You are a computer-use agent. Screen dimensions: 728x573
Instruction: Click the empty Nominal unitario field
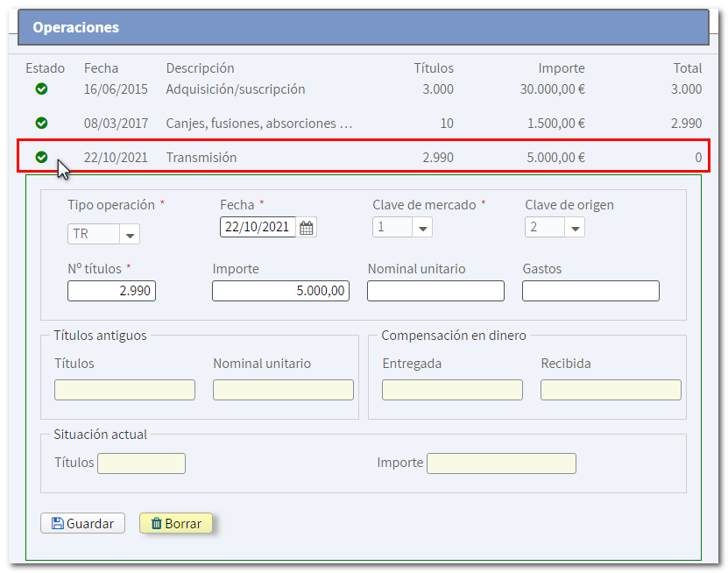(435, 291)
